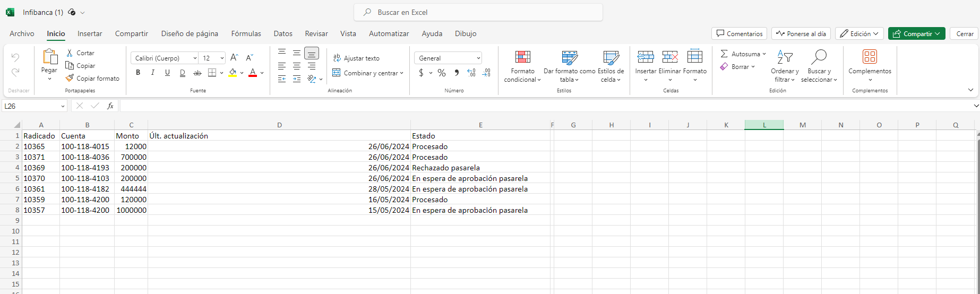The width and height of the screenshot is (980, 294).
Task: Open Estilos de celda gallery
Action: 611,66
